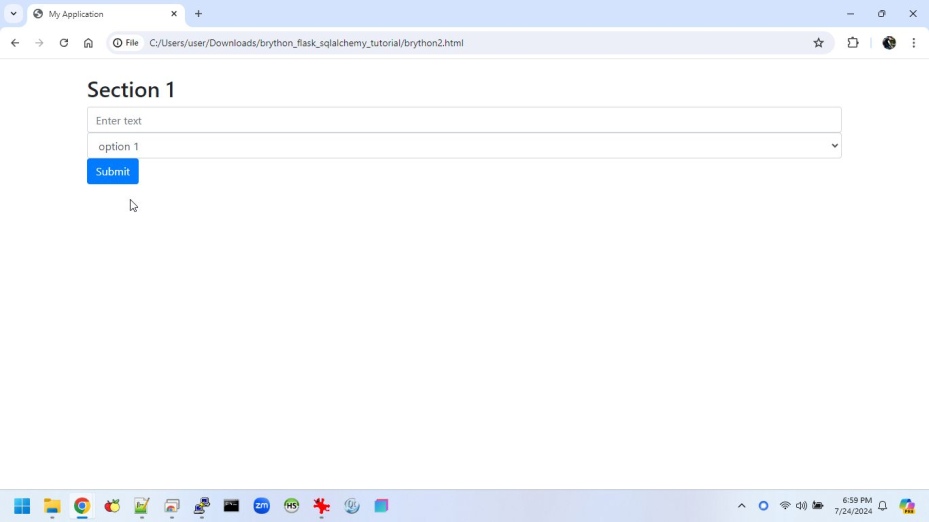Click the "Enter text" input field

tap(464, 120)
